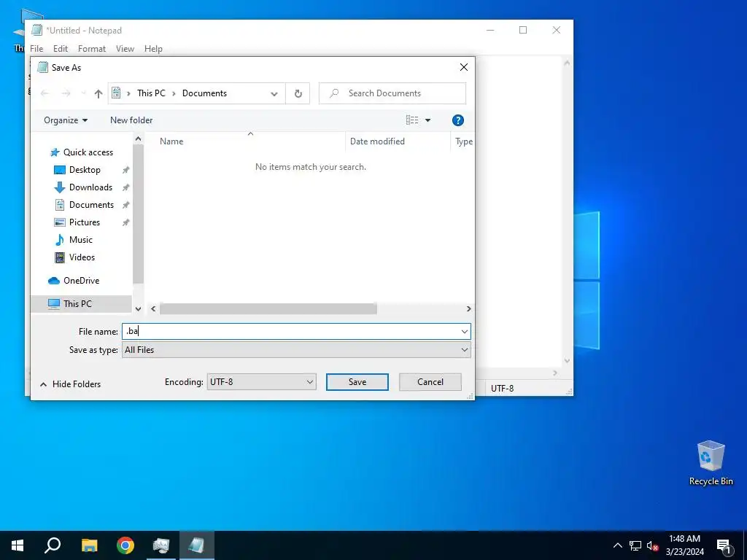
Task: Click navigation pane scroll up arrow
Action: point(138,139)
